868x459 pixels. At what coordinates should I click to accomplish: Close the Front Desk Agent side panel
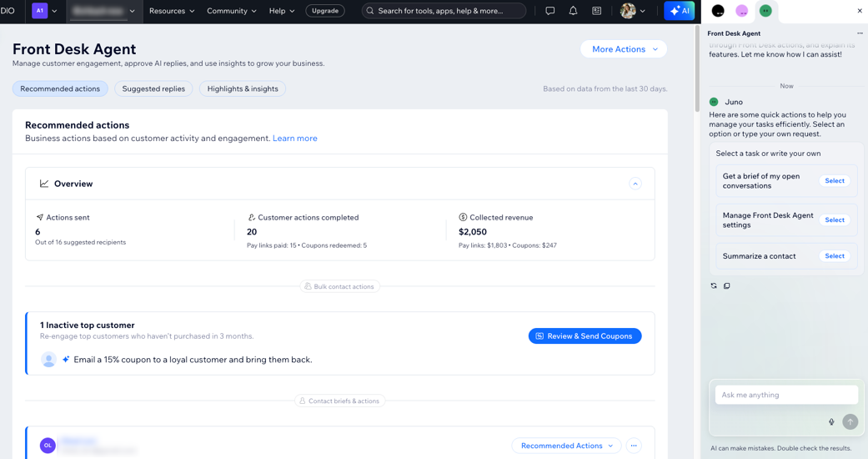click(x=859, y=11)
